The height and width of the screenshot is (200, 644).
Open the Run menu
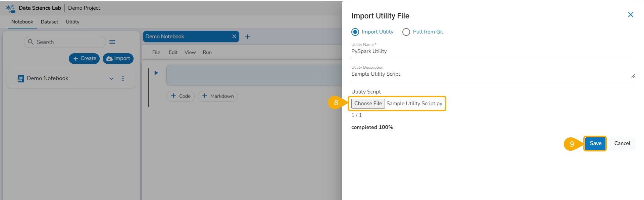click(x=207, y=52)
